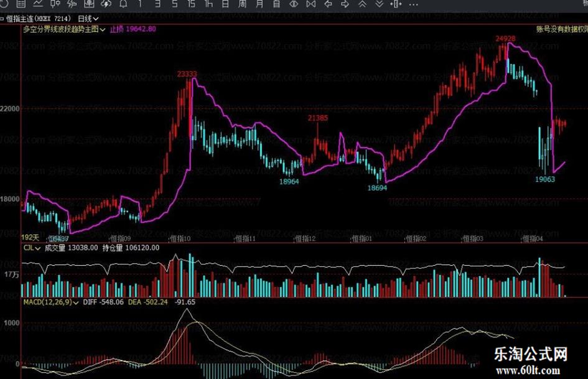
Task: Click the 22000 price axis label
Action: point(10,109)
